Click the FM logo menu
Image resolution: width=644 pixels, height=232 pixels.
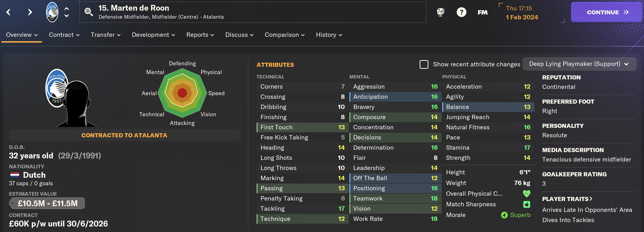click(482, 12)
